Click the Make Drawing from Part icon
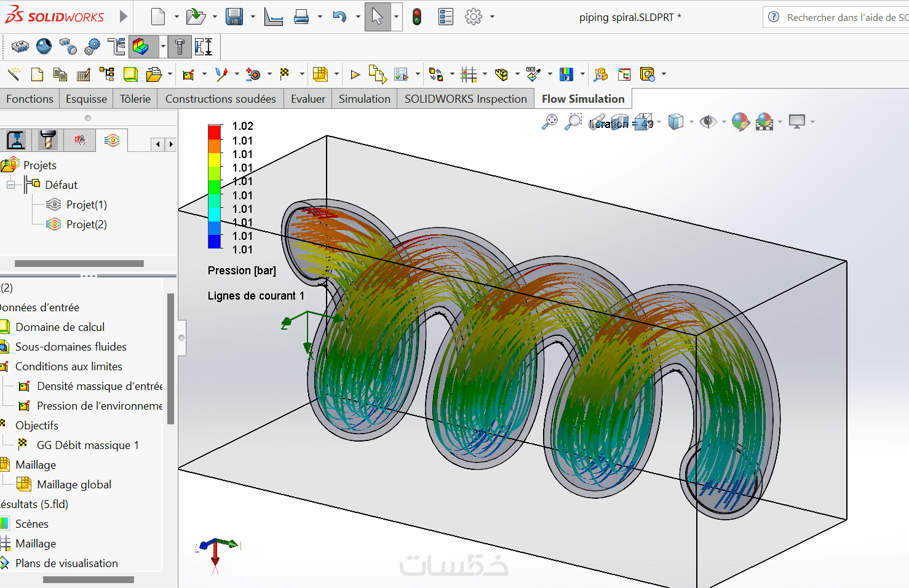Viewport: 909px width, 588px height. [273, 17]
